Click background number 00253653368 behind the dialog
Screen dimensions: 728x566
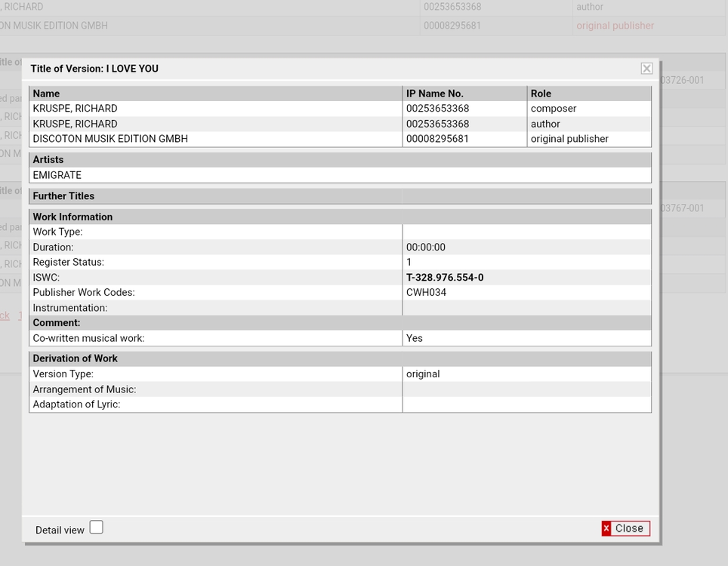pos(452,7)
